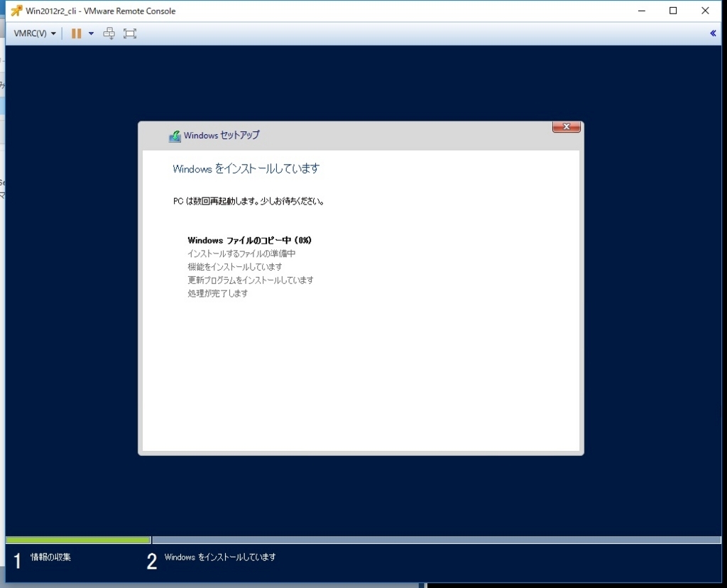Click the step 2 "Windows をインストールしています" footer label
The image size is (727, 588).
coord(220,557)
